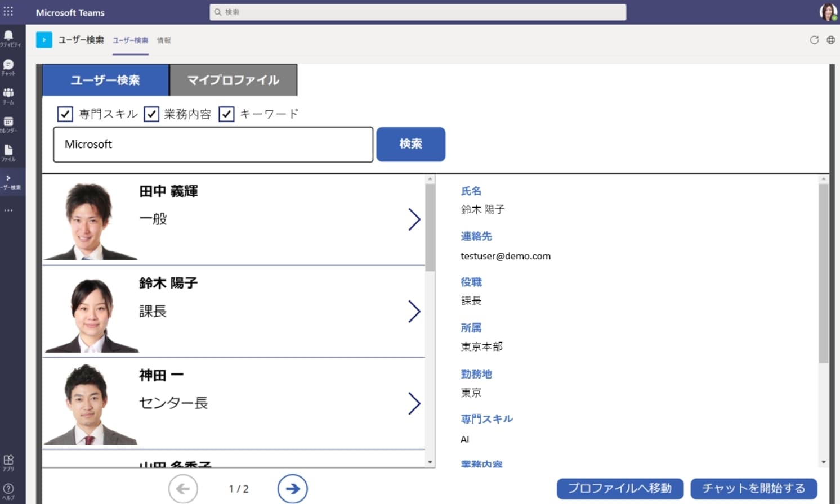Open details chevron for 鈴木 陽子

point(414,311)
